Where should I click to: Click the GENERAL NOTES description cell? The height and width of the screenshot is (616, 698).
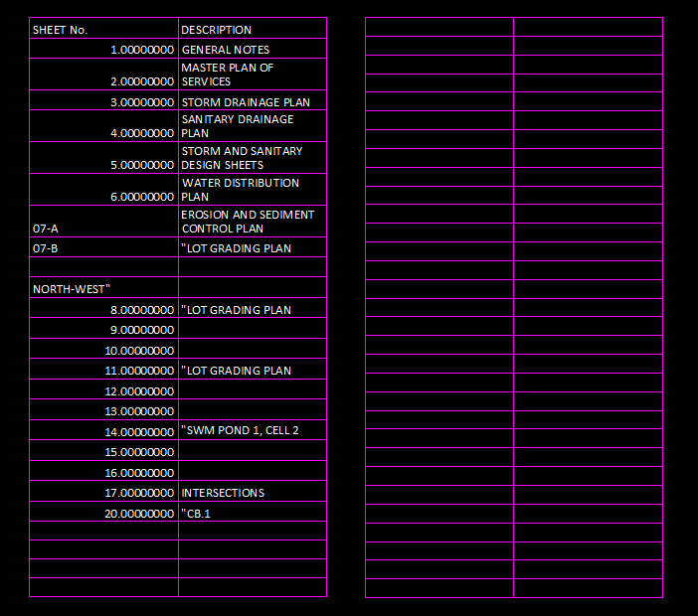[253, 49]
